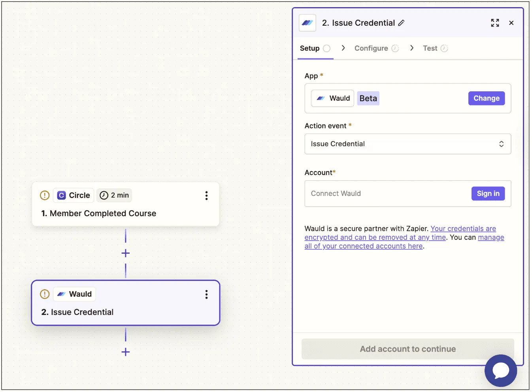Switch to the Configure tab
532x392 pixels.
click(377, 48)
